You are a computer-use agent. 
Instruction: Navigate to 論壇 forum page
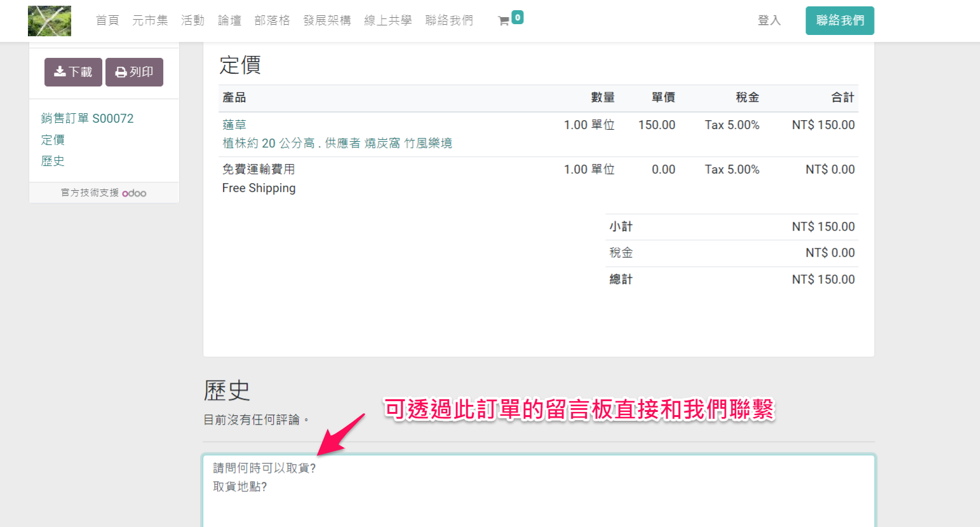coord(229,20)
